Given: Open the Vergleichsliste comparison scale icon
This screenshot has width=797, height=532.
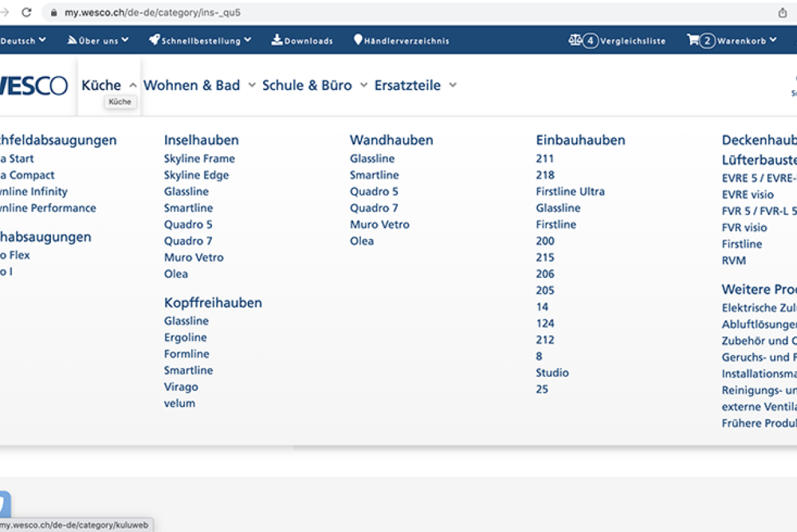Looking at the screenshot, I should 575,40.
